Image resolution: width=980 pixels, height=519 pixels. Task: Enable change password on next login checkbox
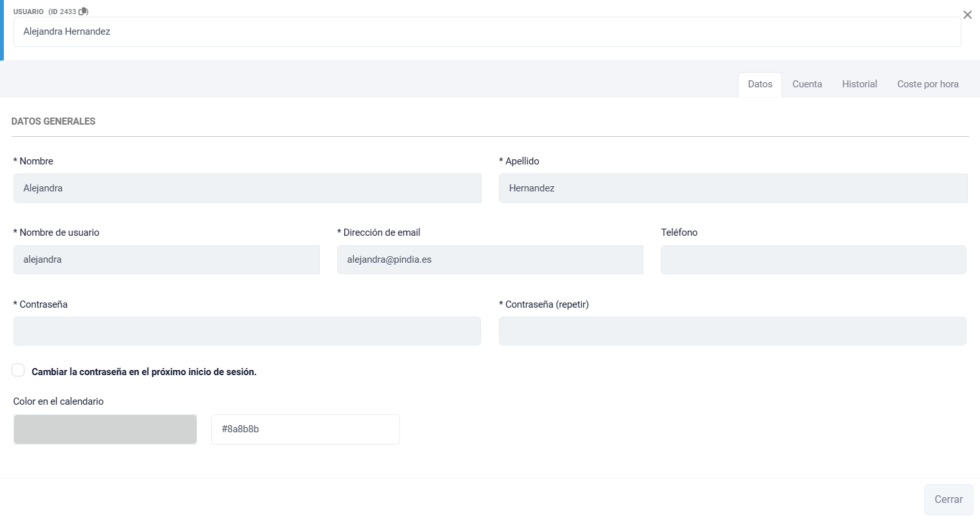tap(18, 371)
